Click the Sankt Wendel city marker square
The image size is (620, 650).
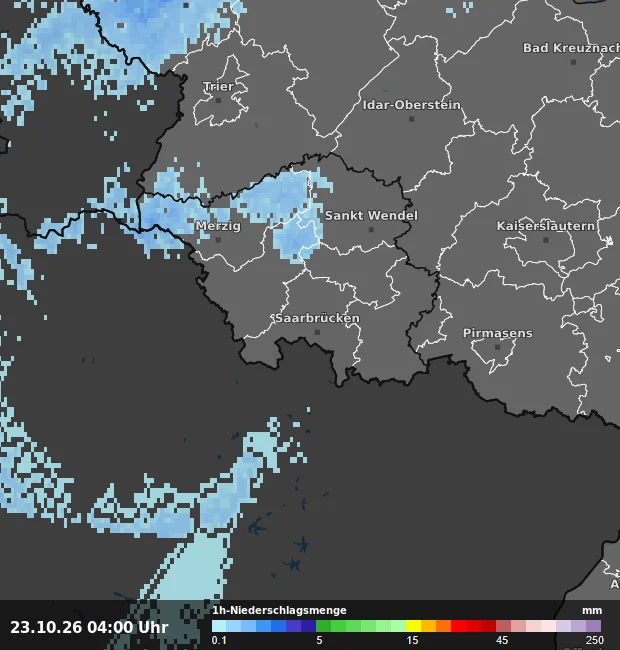coord(371,229)
